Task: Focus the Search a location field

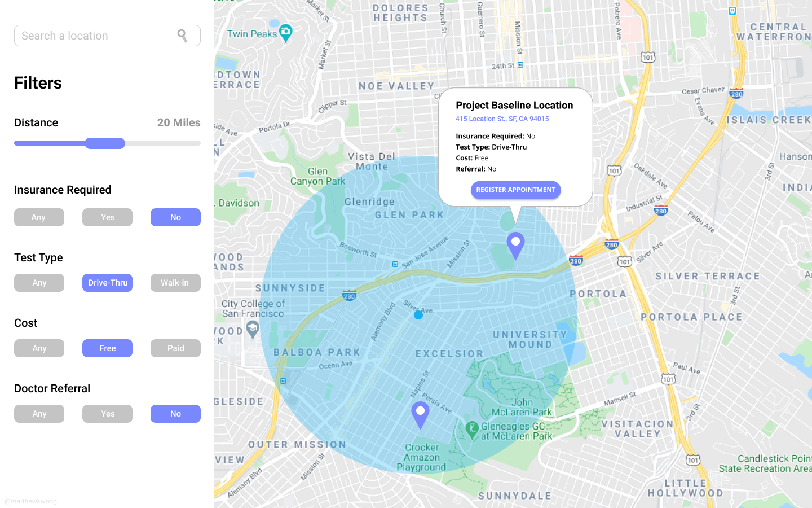Action: pos(107,36)
